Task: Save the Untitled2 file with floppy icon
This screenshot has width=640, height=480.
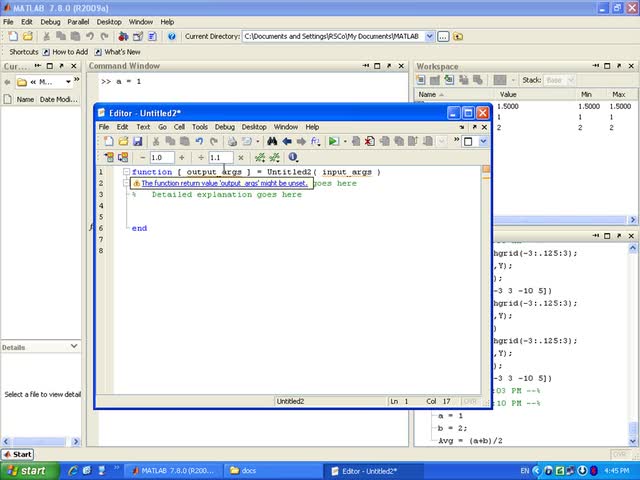Action: pyautogui.click(x=138, y=141)
